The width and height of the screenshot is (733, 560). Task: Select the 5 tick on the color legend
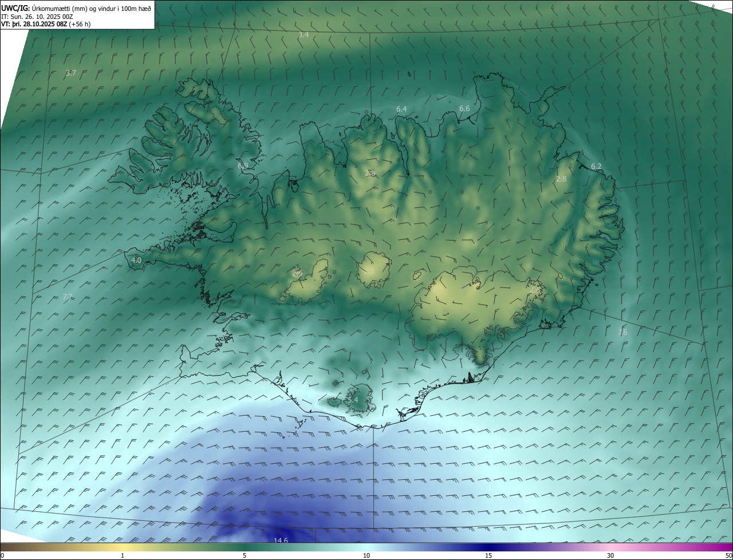(x=245, y=555)
